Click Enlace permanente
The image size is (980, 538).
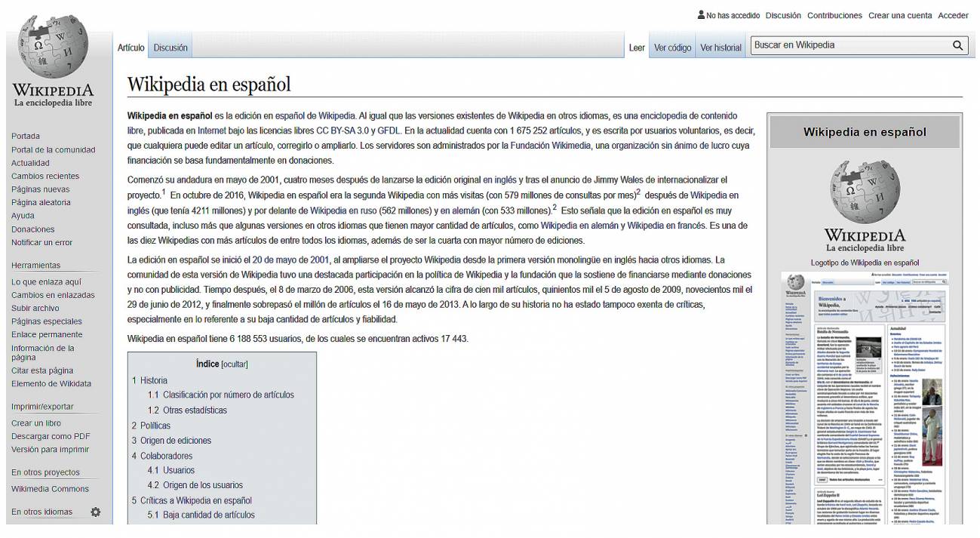pos(47,334)
